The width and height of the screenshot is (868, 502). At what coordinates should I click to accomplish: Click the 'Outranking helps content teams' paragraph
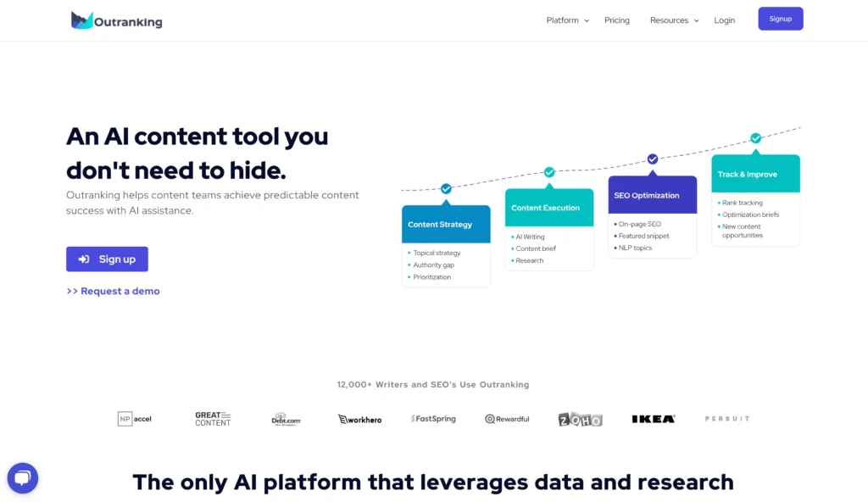[213, 203]
